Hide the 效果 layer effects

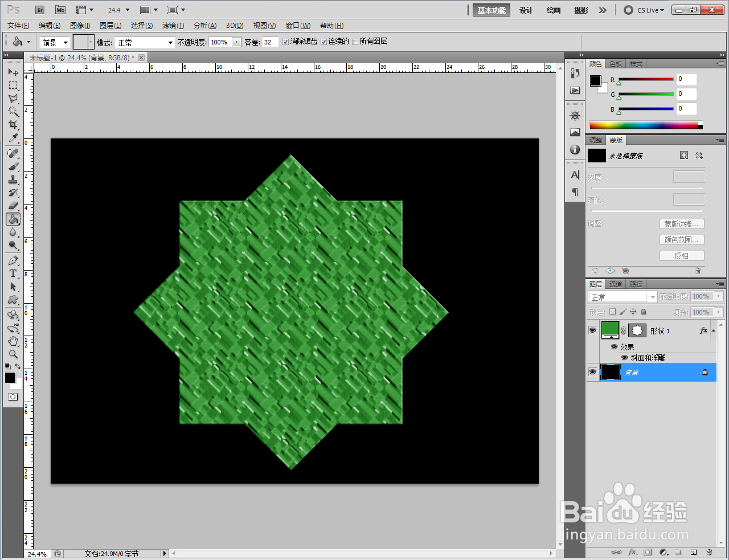[614, 347]
